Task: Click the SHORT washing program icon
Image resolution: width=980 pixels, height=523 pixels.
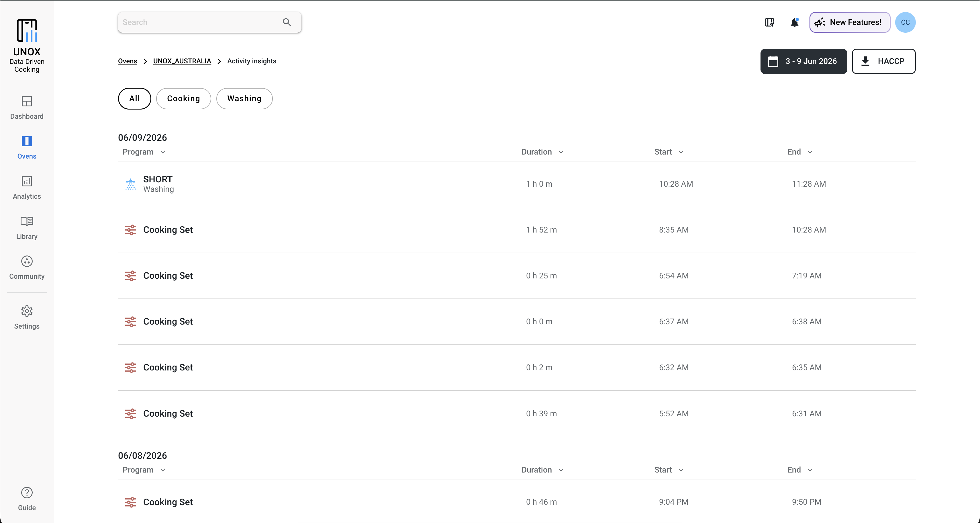Action: [x=130, y=184]
